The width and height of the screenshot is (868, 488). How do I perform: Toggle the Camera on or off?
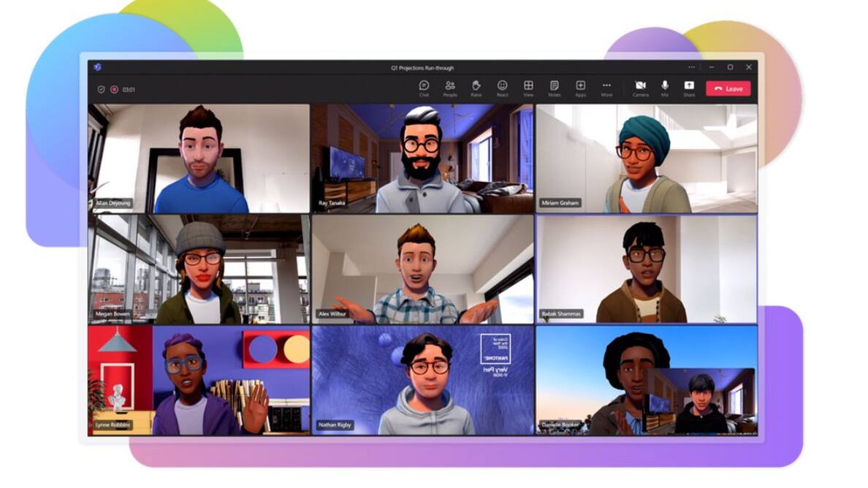coord(640,88)
